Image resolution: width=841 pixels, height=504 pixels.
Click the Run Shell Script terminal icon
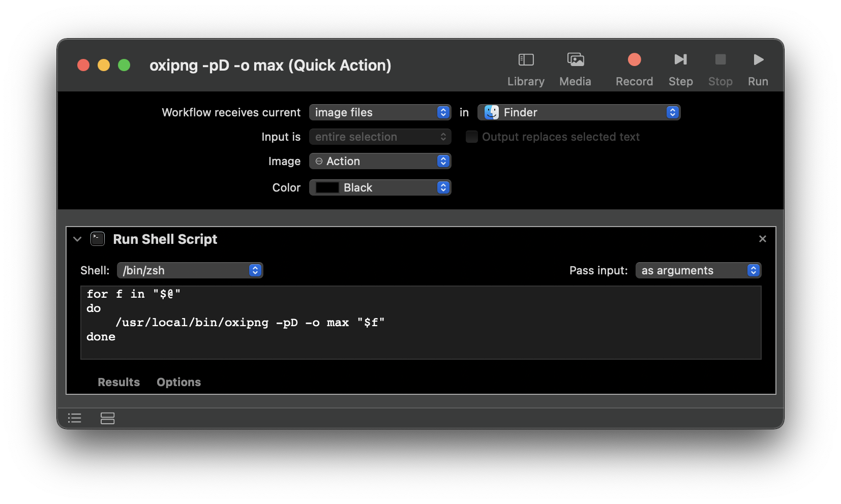click(x=98, y=239)
